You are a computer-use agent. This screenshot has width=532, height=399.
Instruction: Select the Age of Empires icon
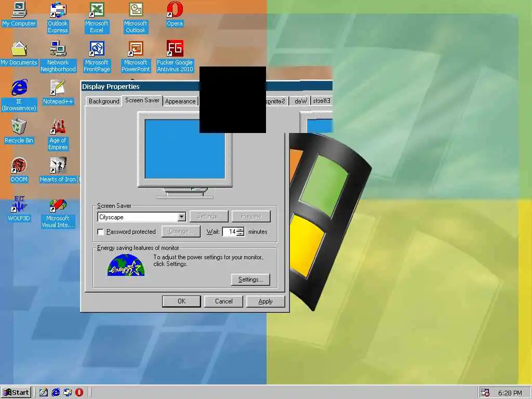pos(58,135)
